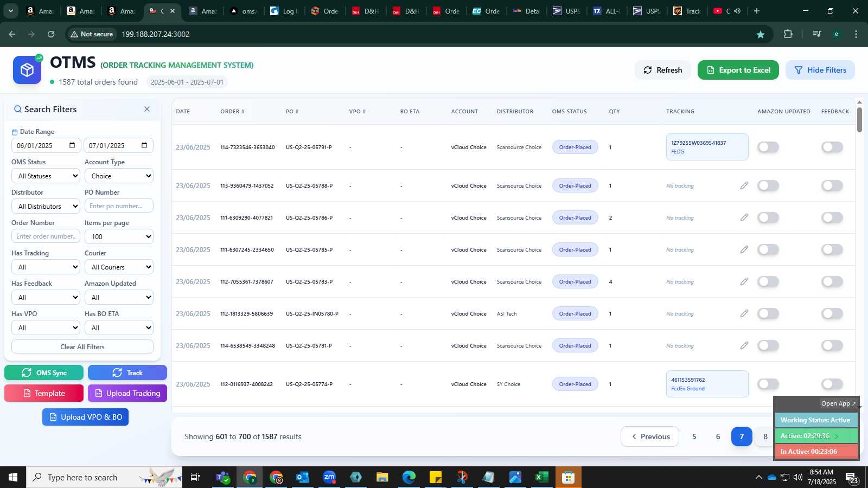
Task: Open the Courier dropdown
Action: tap(119, 267)
